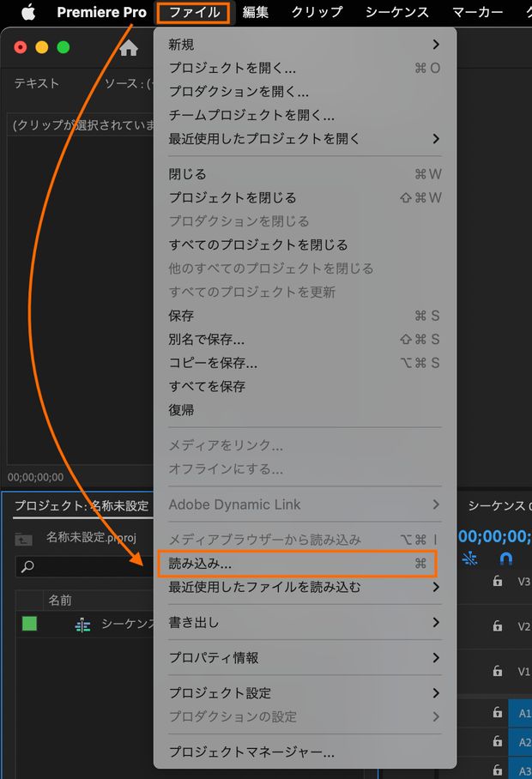Select 保存 menu item

point(305,316)
